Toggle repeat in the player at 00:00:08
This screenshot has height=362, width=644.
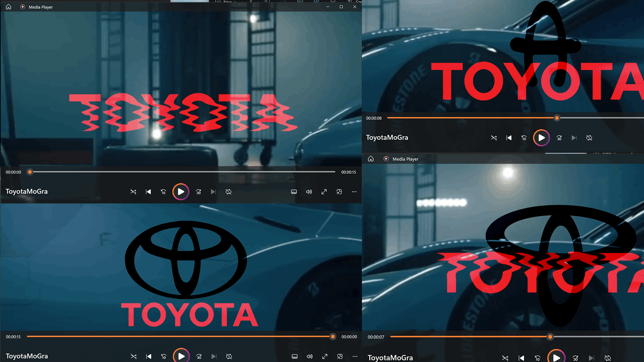click(589, 138)
